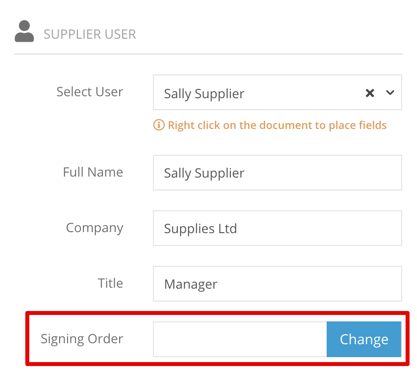
Task: Open the Select User combo box
Action: pos(277,92)
